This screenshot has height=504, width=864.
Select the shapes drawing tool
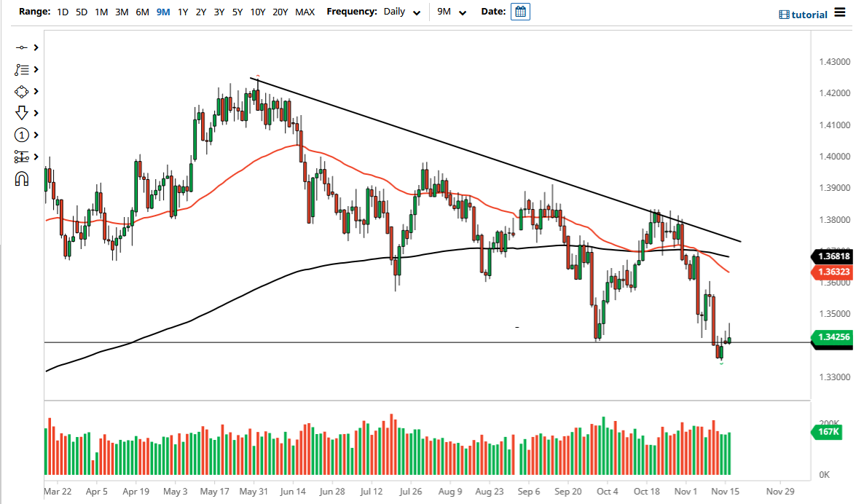(22, 91)
